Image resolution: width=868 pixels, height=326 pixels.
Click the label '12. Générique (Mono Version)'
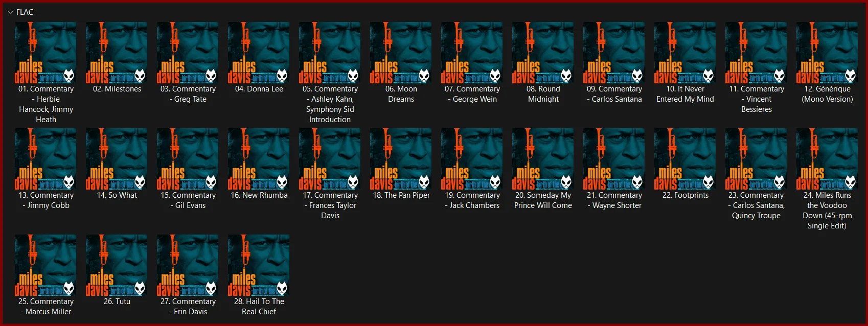point(827,94)
